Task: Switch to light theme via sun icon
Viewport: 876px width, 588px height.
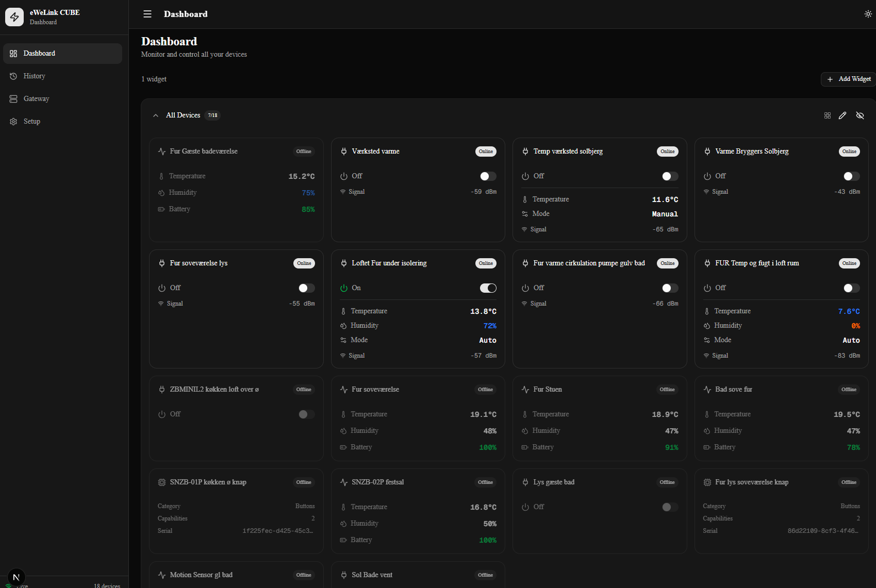Action: click(868, 14)
